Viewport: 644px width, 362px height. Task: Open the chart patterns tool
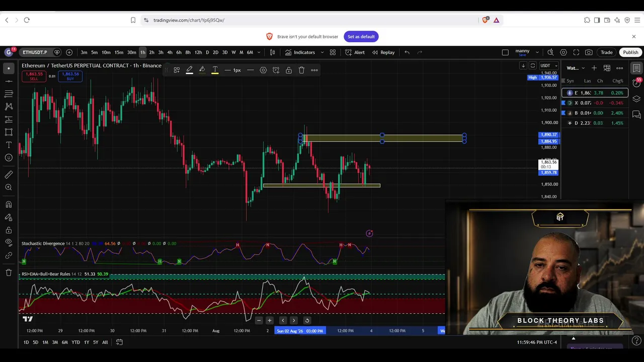pyautogui.click(x=9, y=107)
